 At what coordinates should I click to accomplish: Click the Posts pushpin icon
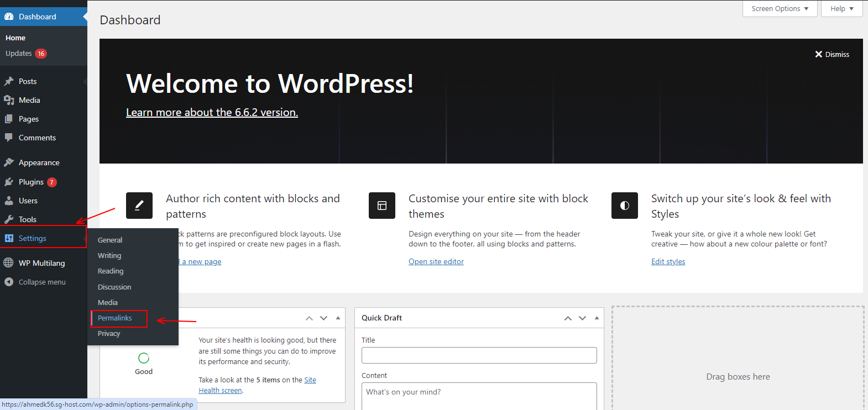tap(9, 81)
